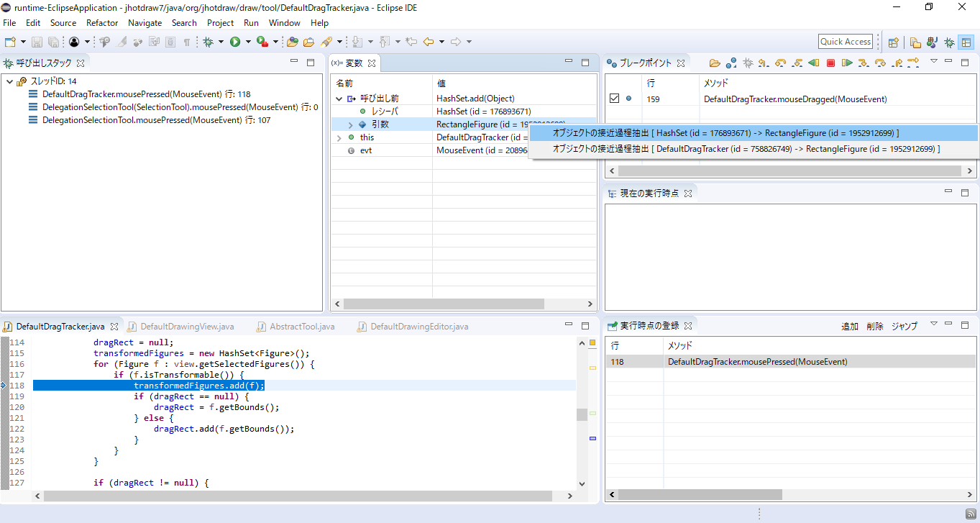The width and height of the screenshot is (980, 523).
Task: Click the Save All toolbar icon
Action: tap(53, 42)
